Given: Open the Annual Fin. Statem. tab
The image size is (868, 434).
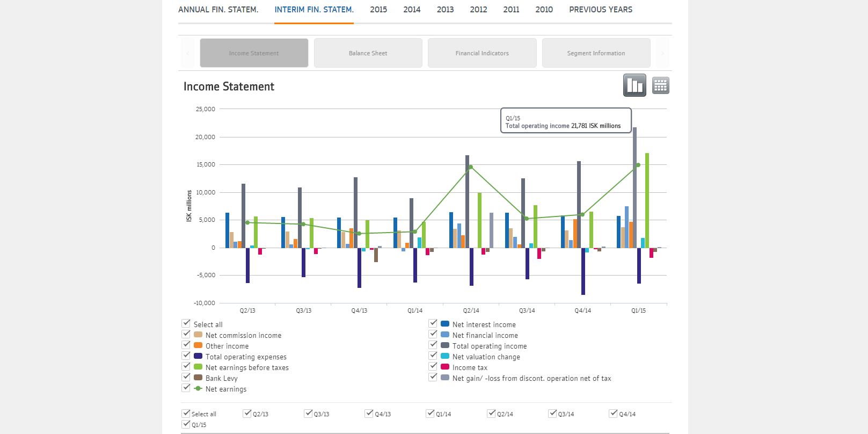Looking at the screenshot, I should click(x=218, y=10).
